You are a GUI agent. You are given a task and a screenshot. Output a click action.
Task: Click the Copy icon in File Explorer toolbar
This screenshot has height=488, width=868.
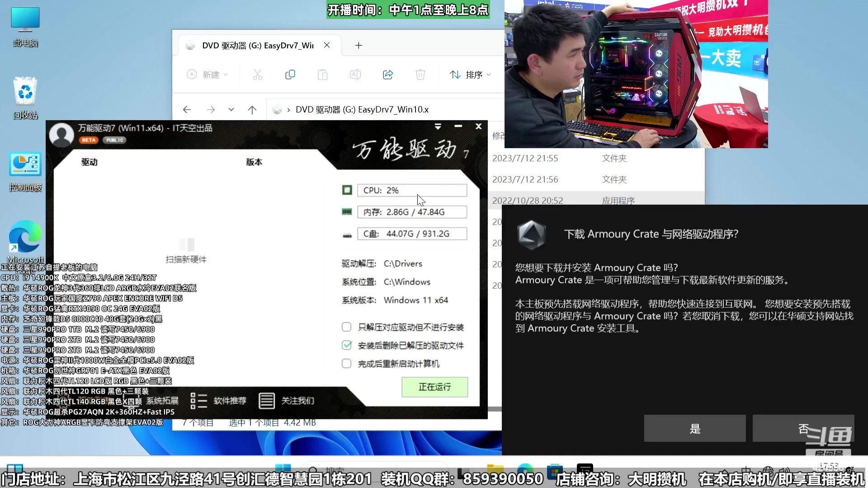290,75
